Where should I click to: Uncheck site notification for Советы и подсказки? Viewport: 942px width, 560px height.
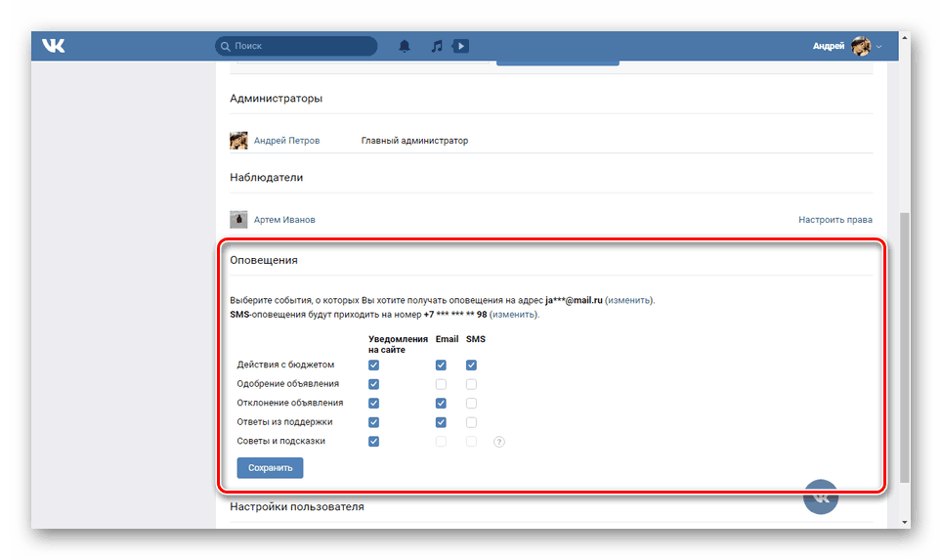tap(373, 442)
